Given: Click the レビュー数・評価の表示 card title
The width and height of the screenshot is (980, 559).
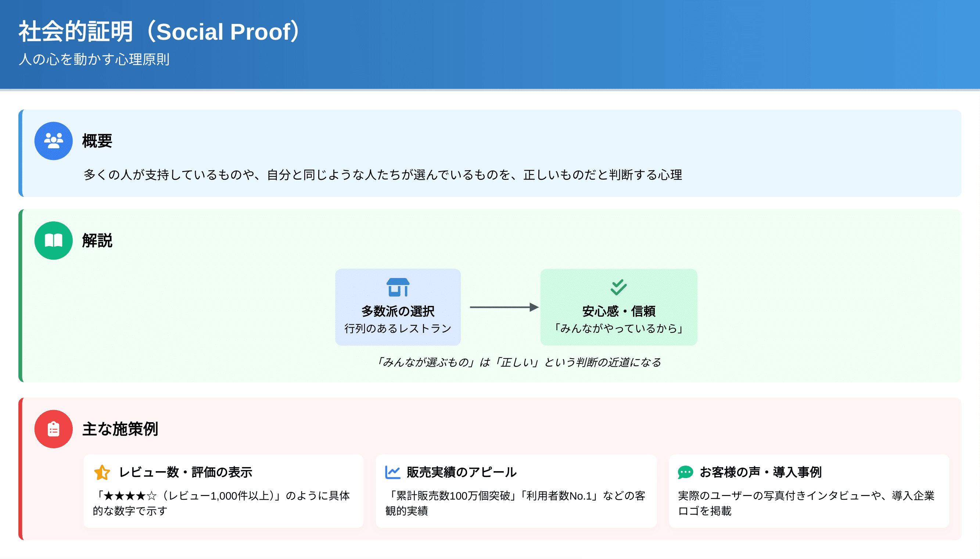Looking at the screenshot, I should click(185, 472).
